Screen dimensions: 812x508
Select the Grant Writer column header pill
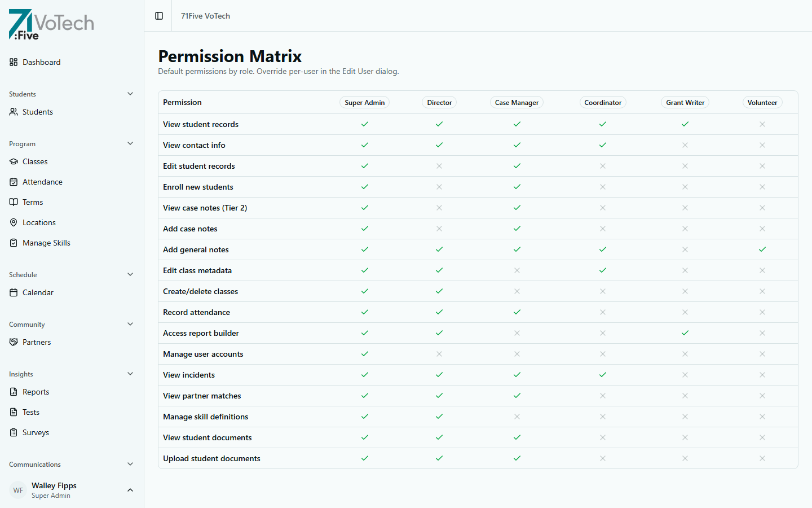pos(685,102)
